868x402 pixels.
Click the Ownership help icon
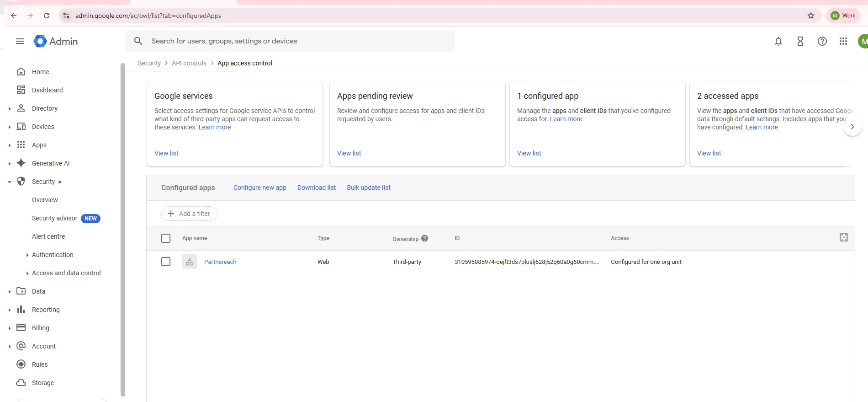point(425,238)
